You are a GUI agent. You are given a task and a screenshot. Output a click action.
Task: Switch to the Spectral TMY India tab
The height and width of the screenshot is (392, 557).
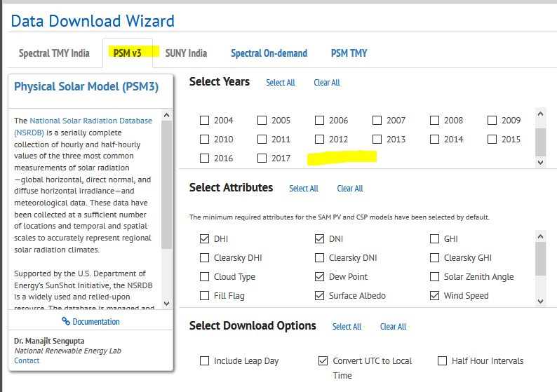coord(54,53)
